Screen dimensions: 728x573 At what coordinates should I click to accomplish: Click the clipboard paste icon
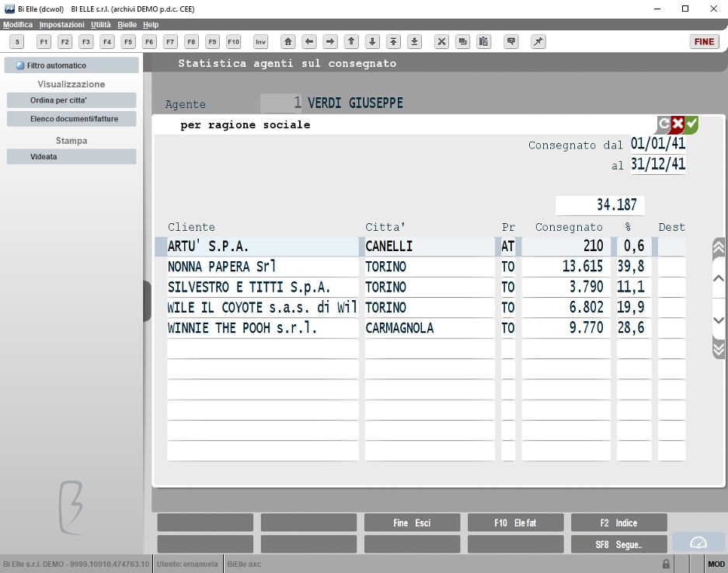pyautogui.click(x=483, y=42)
